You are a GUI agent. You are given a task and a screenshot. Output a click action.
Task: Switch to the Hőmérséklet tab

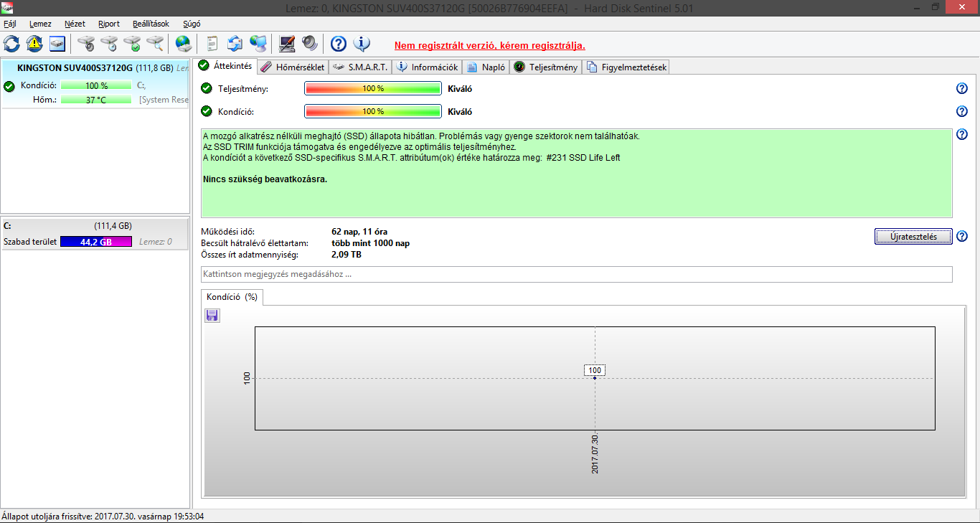coord(292,67)
